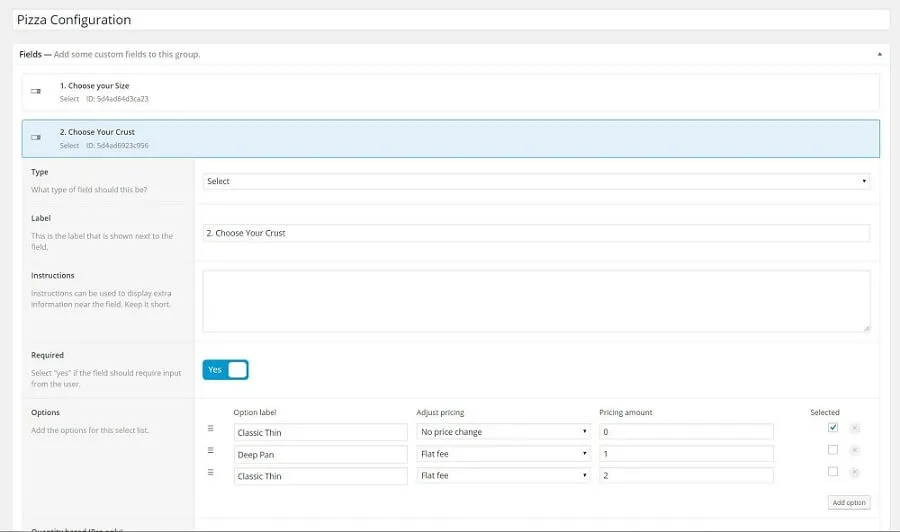Collapse the 2. Choose Your Crust field row
This screenshot has width=900, height=532.
point(451,138)
